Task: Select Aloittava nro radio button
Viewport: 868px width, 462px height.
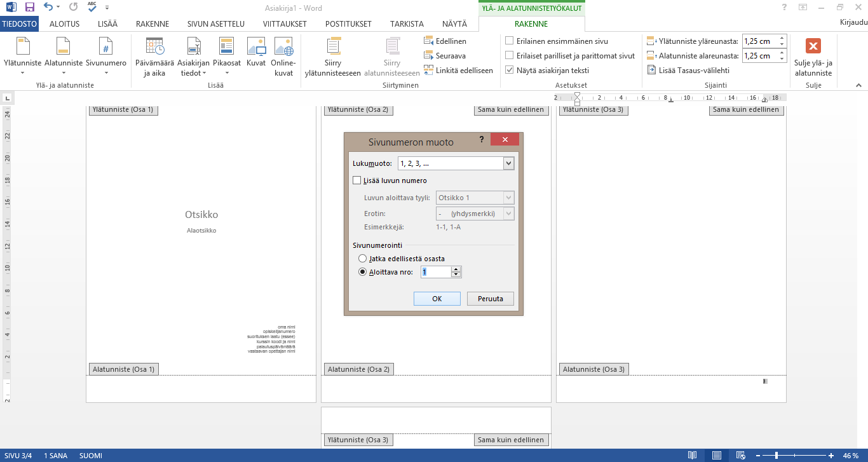Action: pyautogui.click(x=363, y=272)
